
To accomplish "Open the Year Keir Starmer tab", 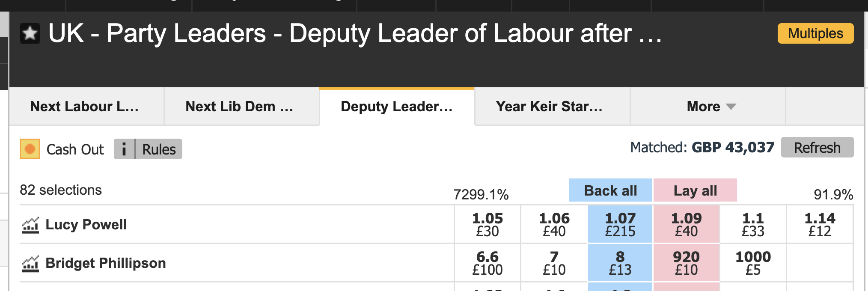I will click(x=550, y=107).
